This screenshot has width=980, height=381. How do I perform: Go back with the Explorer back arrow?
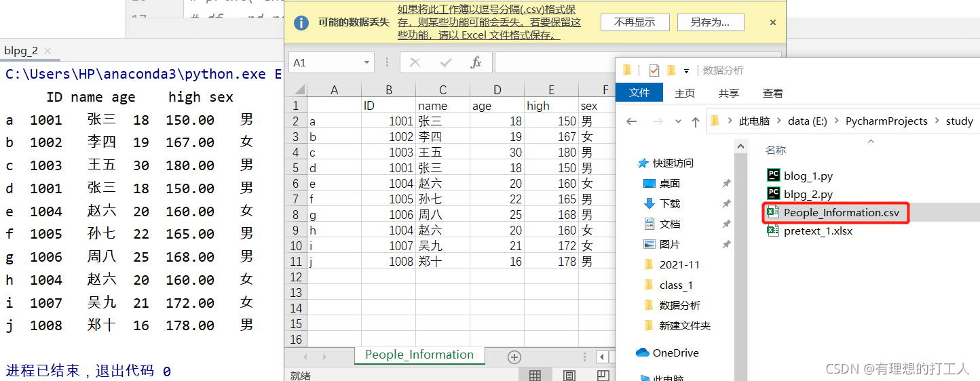point(632,121)
